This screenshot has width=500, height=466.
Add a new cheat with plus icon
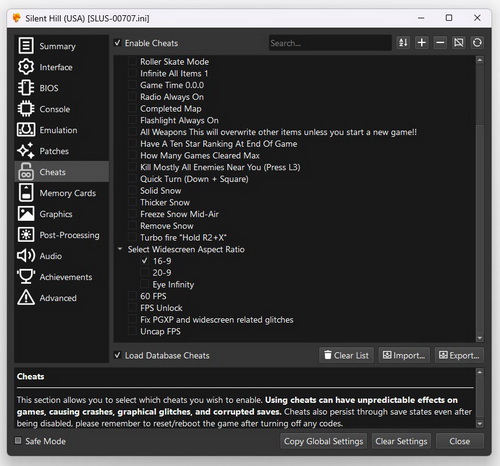point(422,43)
